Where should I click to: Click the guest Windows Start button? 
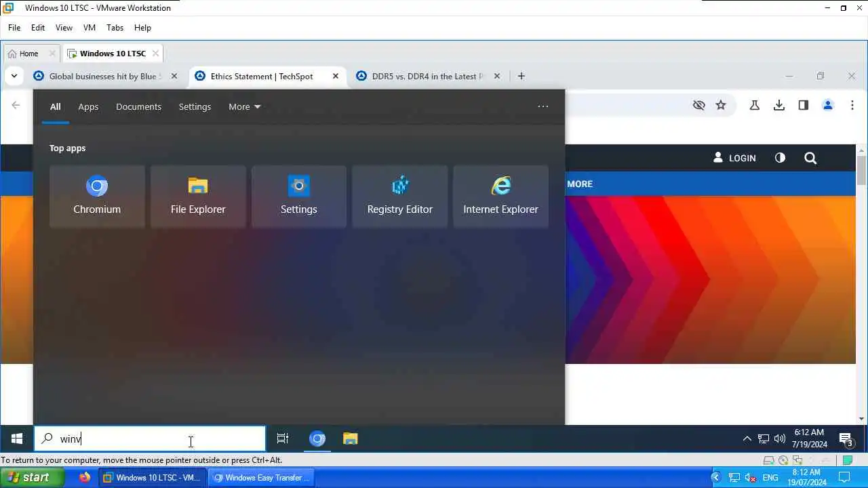(x=17, y=439)
